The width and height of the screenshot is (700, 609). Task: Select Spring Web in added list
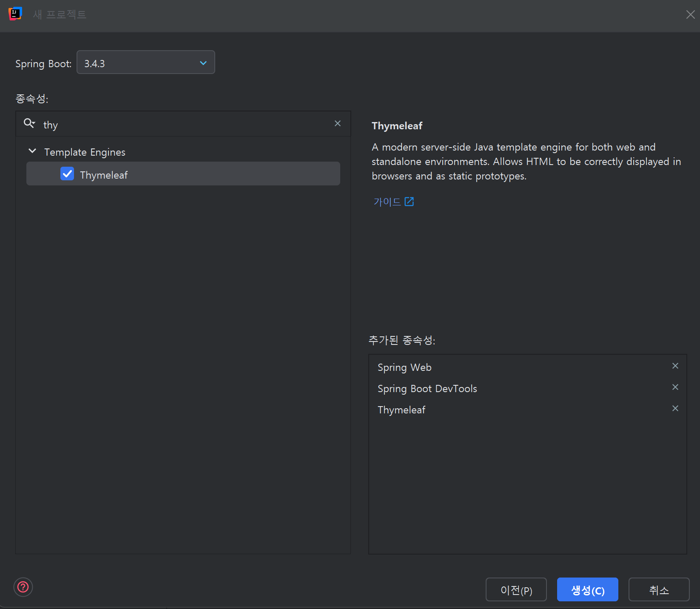pyautogui.click(x=528, y=367)
